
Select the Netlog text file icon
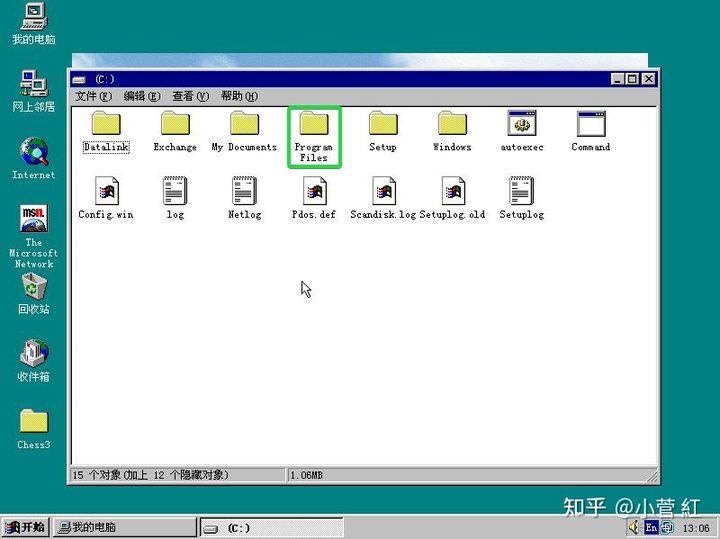click(244, 191)
